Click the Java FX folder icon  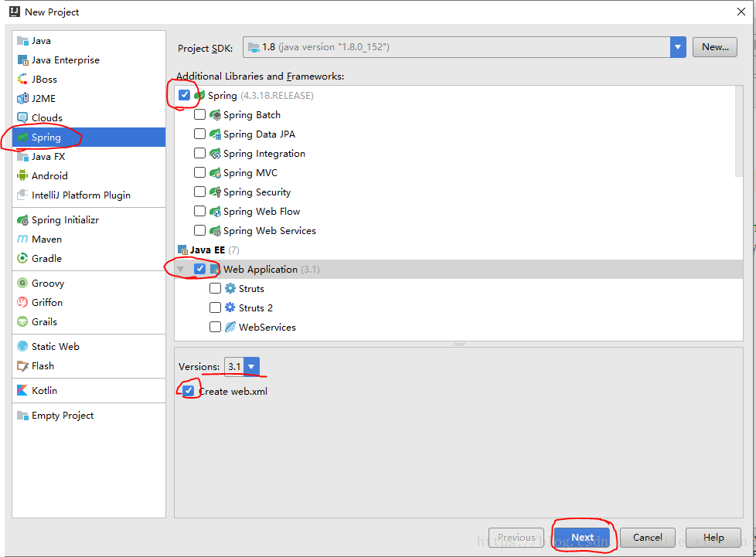click(22, 157)
